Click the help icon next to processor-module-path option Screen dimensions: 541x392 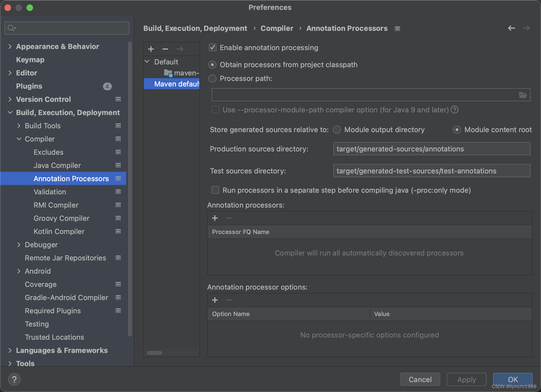point(455,110)
